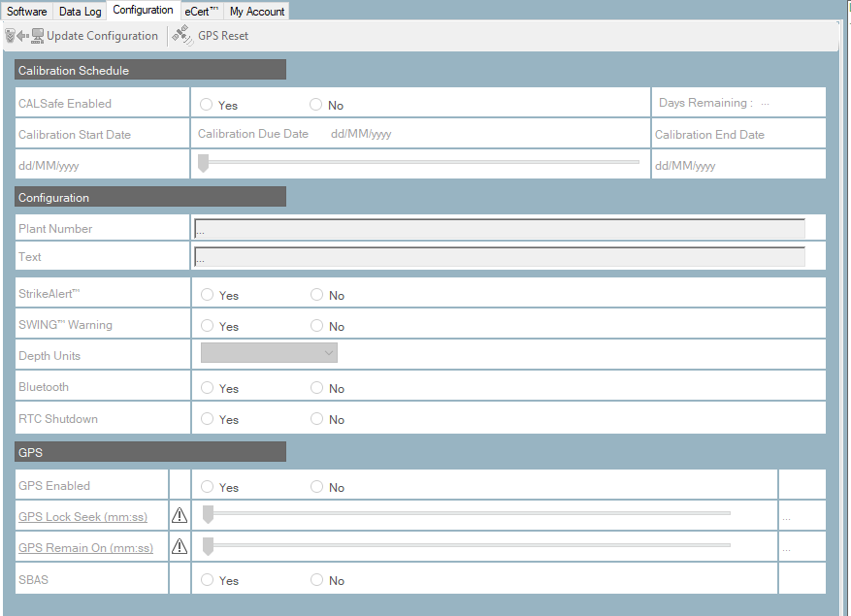
Task: Click the GPS Lock Seek link
Action: click(x=84, y=516)
